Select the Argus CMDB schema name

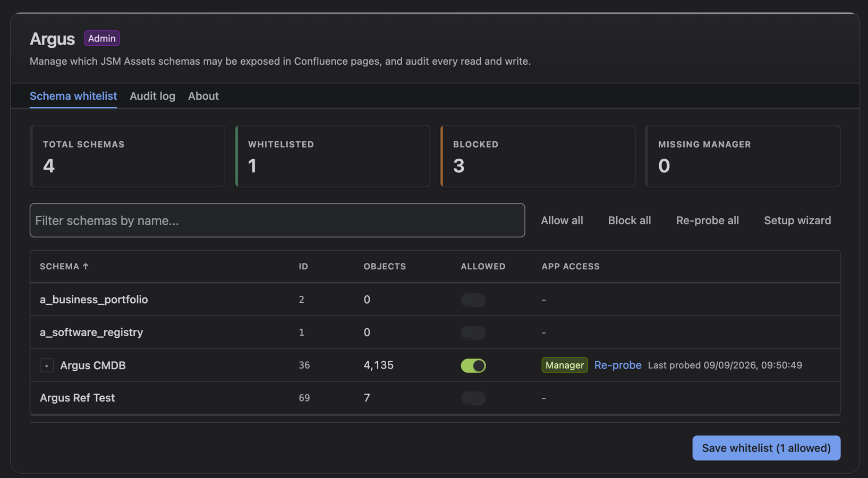[93, 365]
